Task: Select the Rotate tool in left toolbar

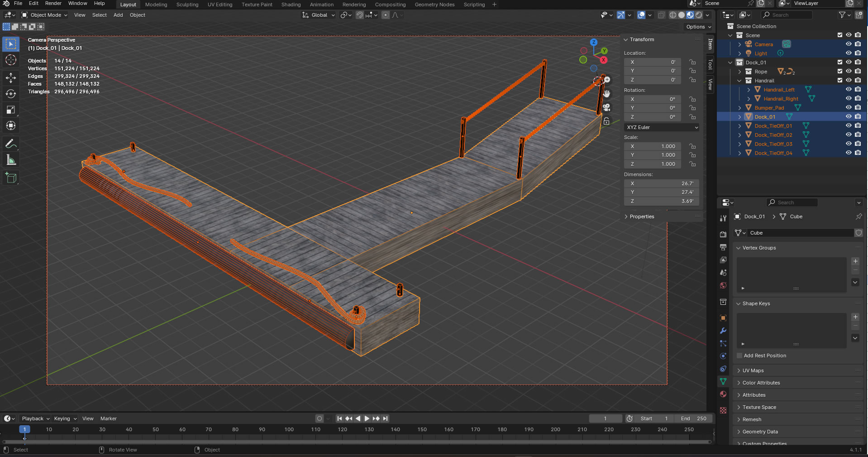Action: (x=11, y=94)
